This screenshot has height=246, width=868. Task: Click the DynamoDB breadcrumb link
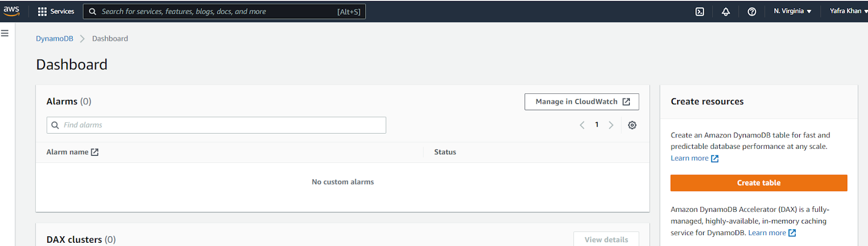(54, 39)
